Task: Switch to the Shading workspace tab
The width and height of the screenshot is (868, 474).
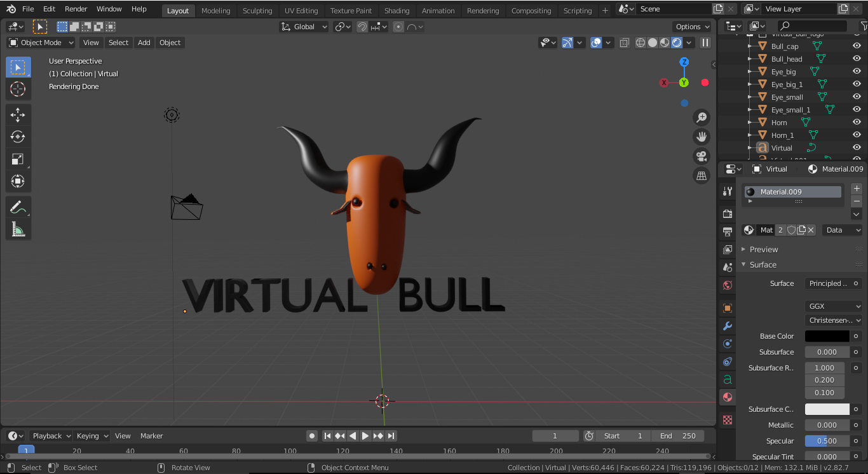Action: click(x=397, y=11)
